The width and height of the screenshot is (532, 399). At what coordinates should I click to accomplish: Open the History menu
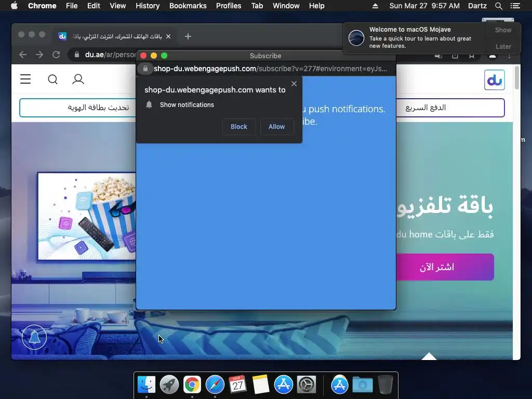pos(148,6)
